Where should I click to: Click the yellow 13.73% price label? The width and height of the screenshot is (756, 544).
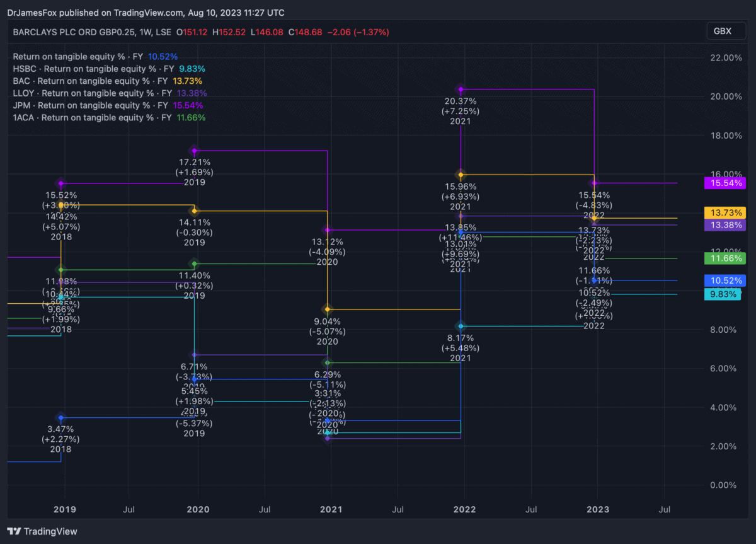(724, 213)
